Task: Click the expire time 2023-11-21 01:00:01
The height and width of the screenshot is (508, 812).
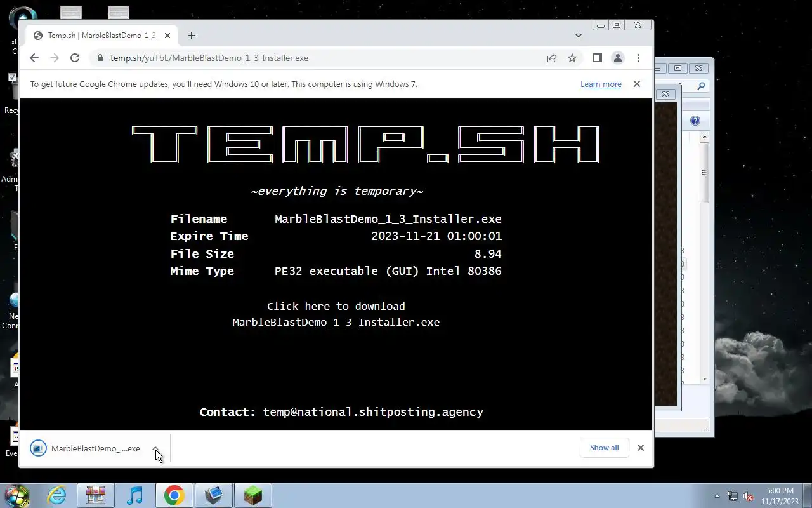Action: pyautogui.click(x=436, y=236)
